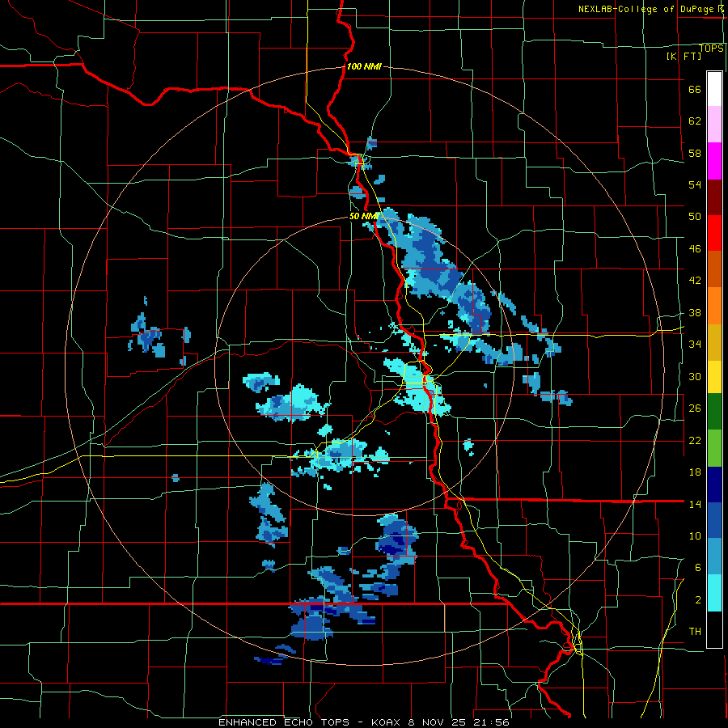This screenshot has width=728, height=728.
Task: Select the dark green legend swatch
Action: [x=714, y=412]
